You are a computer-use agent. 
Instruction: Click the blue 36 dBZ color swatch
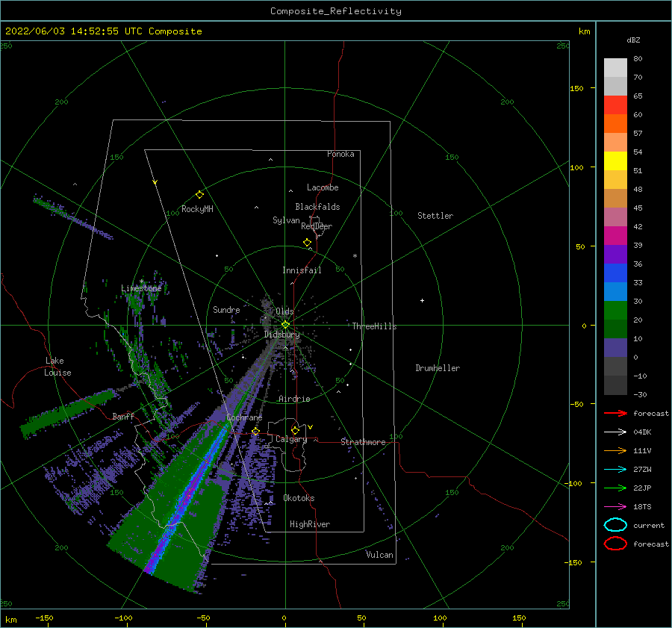tap(615, 273)
